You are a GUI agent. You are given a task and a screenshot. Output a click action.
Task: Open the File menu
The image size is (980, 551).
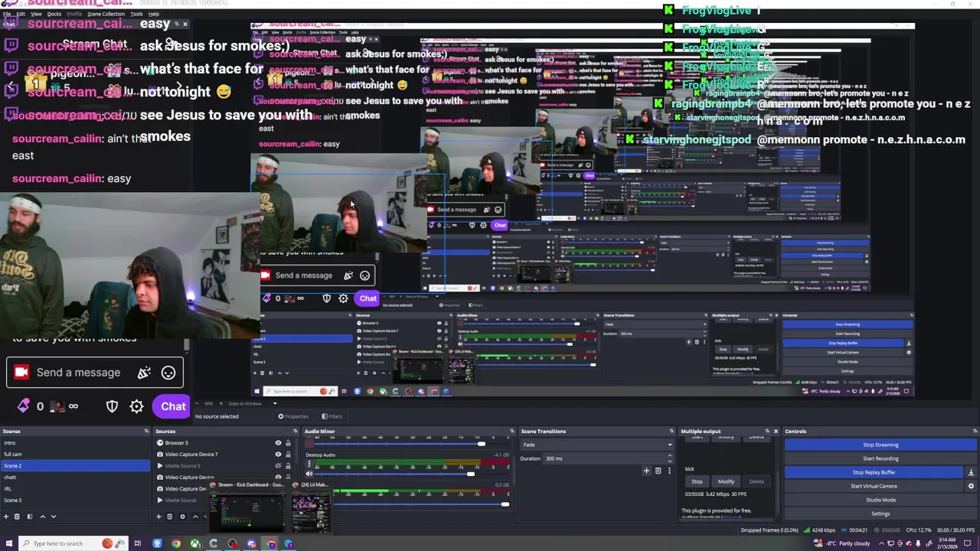pyautogui.click(x=6, y=14)
